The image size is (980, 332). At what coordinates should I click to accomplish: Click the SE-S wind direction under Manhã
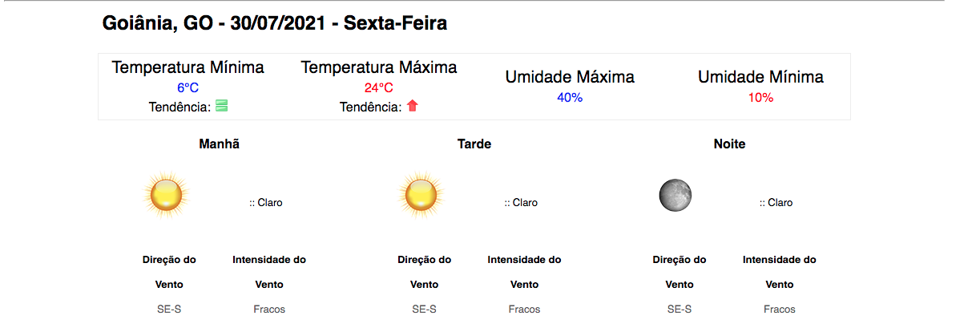pos(169,309)
